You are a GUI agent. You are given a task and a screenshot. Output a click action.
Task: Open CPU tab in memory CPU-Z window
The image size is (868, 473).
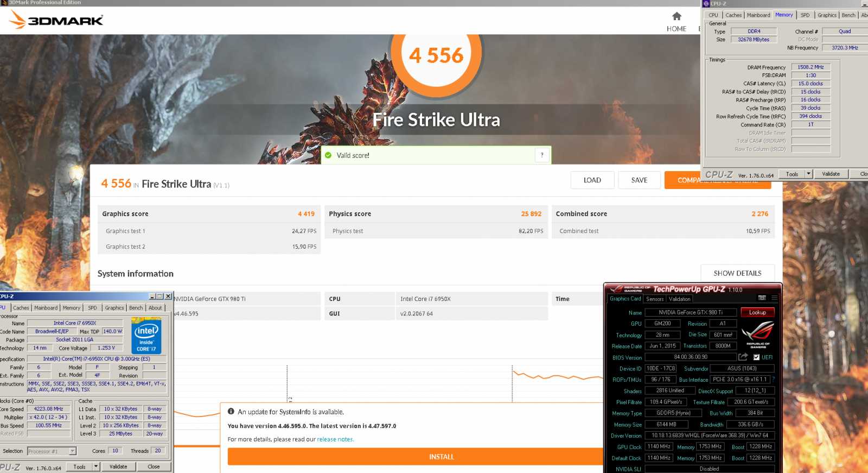pos(713,15)
